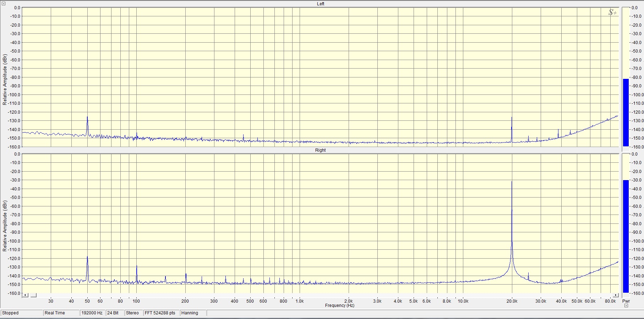The height and width of the screenshot is (319, 644).
Task: Click the '20.0k' frequency axis tick label
Action: point(512,301)
